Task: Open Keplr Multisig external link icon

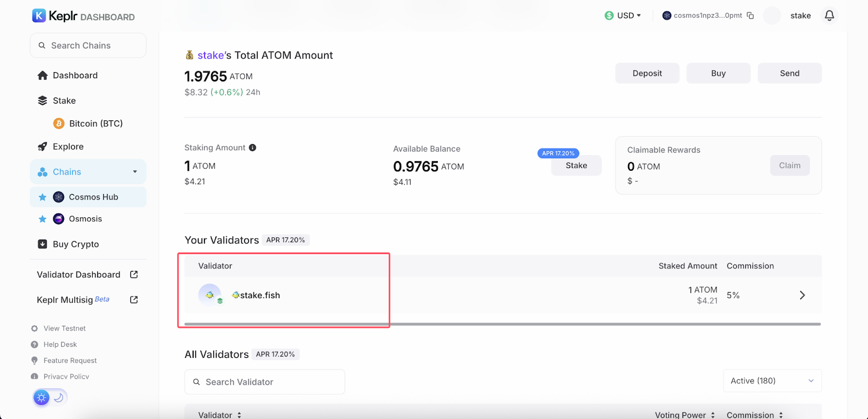Action: pos(134,300)
